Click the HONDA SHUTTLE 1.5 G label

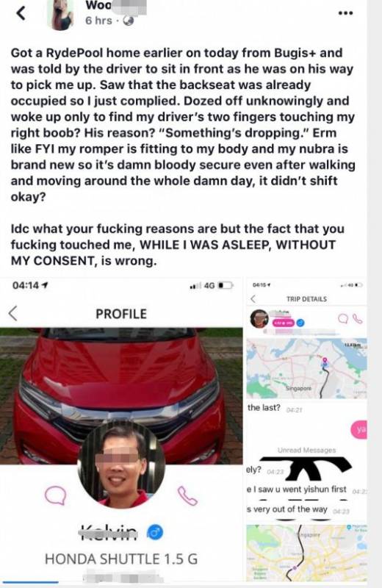121,559
